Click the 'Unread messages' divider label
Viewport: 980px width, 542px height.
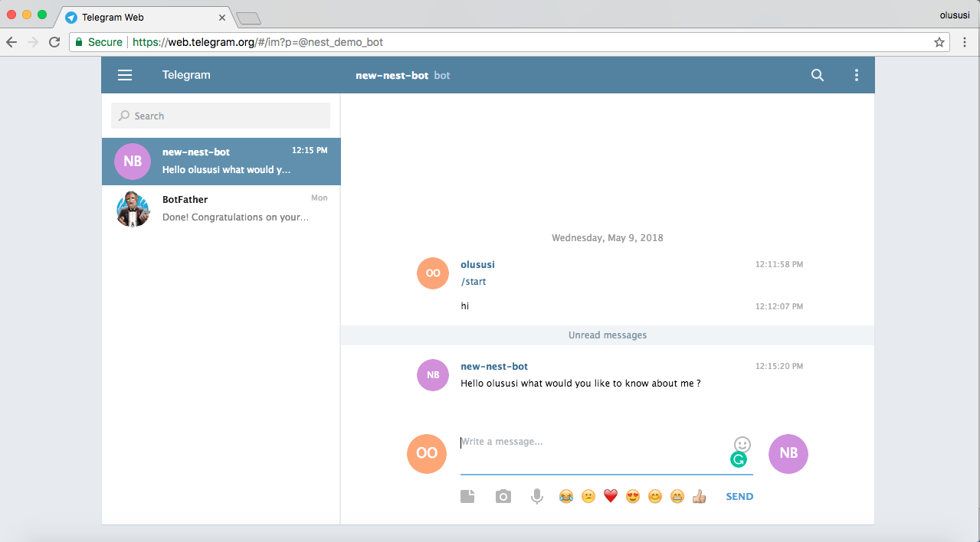pyautogui.click(x=608, y=335)
